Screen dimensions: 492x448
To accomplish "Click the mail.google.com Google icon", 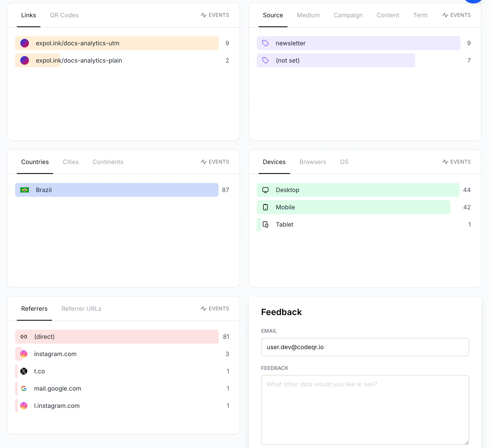I will tap(24, 388).
